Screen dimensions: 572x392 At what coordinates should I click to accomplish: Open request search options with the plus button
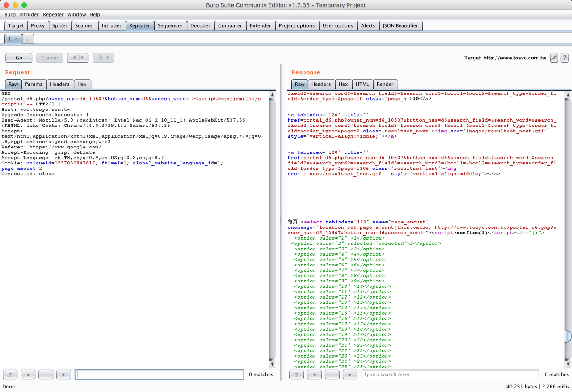click(x=46, y=375)
